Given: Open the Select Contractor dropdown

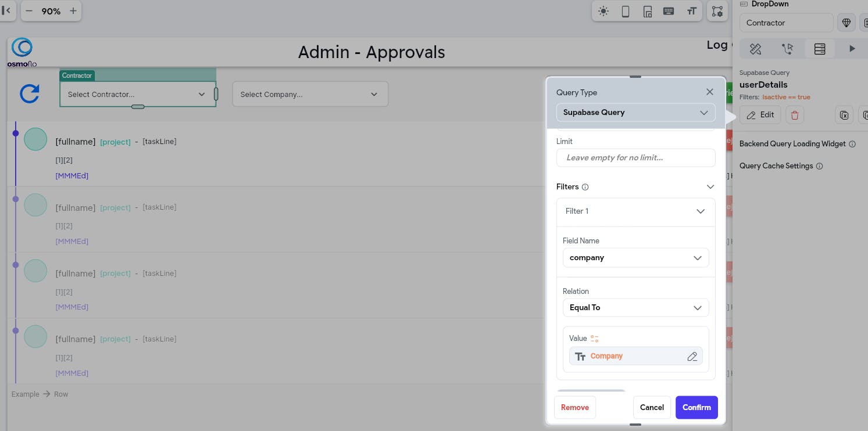Looking at the screenshot, I should click(138, 94).
